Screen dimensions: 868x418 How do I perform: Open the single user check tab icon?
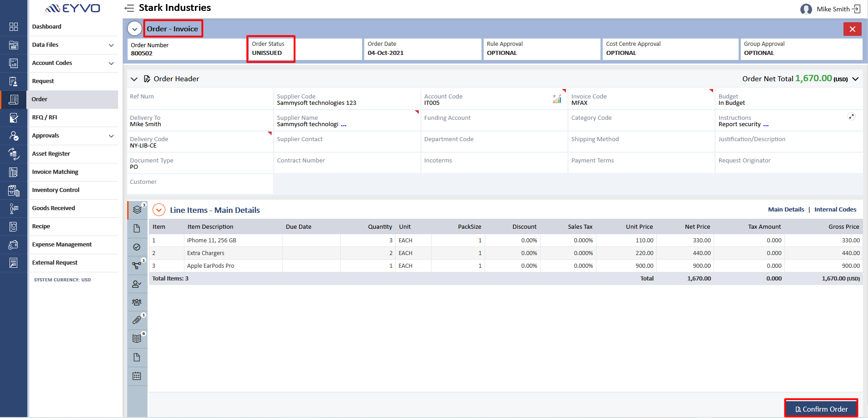point(137,284)
